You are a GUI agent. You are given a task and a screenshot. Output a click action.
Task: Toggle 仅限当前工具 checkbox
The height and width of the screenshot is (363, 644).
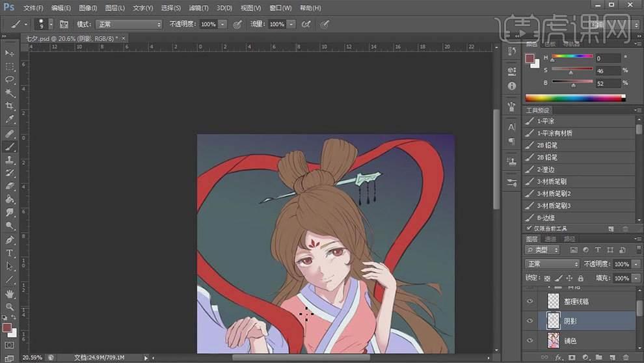529,228
